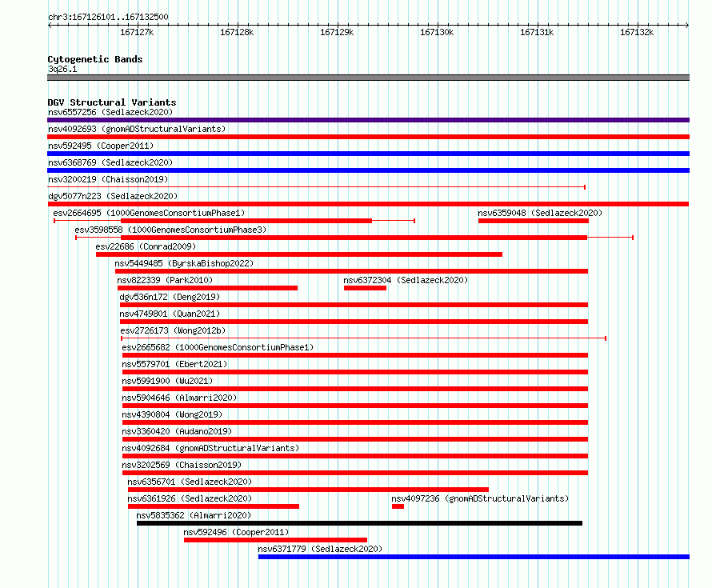Click the red bar under nsv6359048
Viewport: 712px width, 588px height.
[x=534, y=221]
